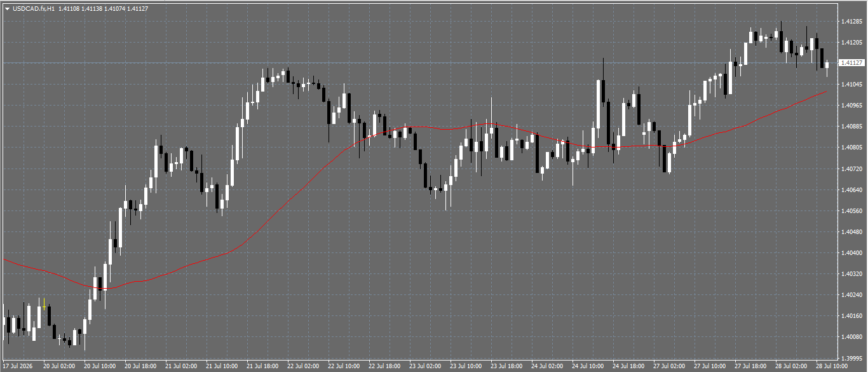Screen dimensions: 868x372
Task: Click the 1.40080 price axis label
Action: [x=851, y=337]
